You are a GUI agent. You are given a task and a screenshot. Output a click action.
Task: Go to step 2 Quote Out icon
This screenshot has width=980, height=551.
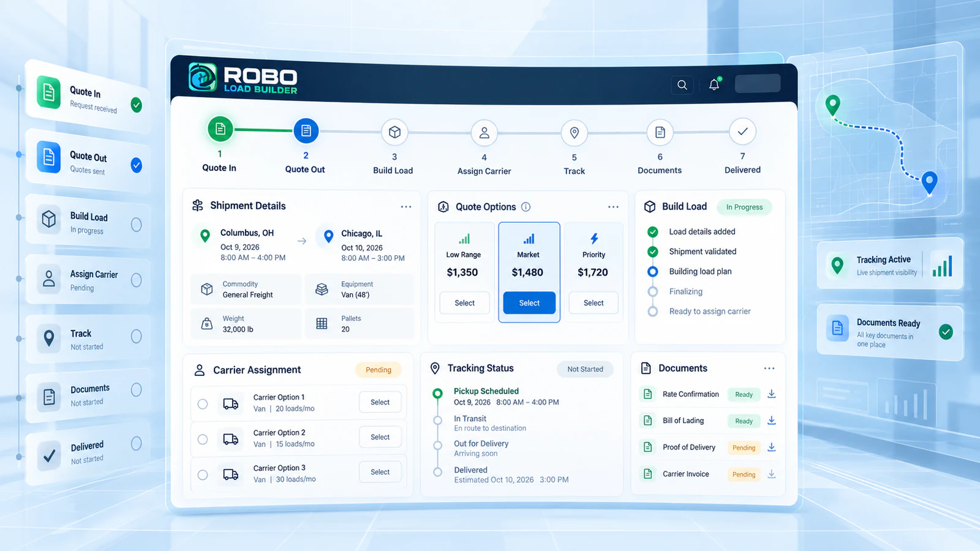(x=306, y=130)
